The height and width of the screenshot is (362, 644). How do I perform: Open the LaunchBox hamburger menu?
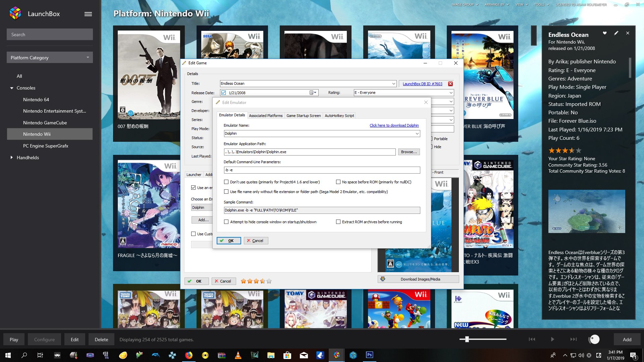coord(88,14)
